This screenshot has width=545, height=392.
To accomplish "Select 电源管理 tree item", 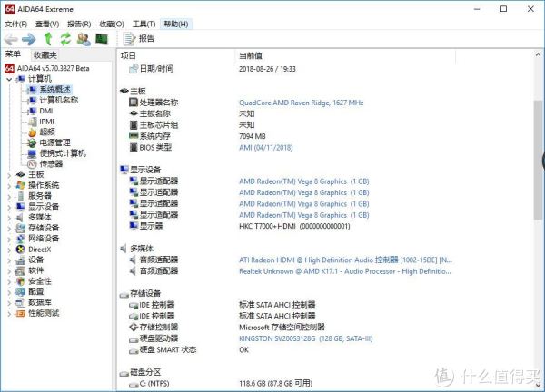I will pos(54,142).
